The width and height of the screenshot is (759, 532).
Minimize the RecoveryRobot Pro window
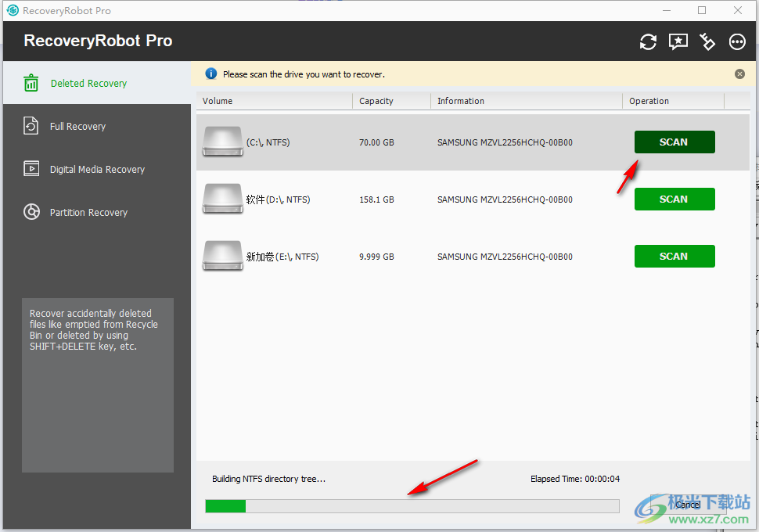667,10
